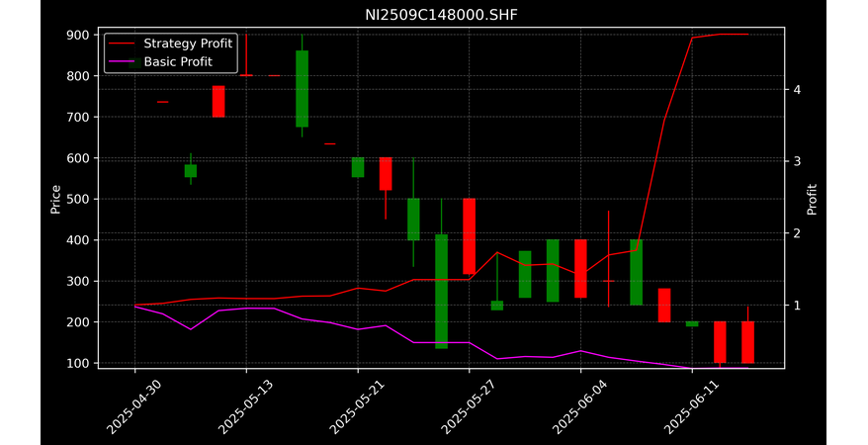
Task: Click the tall green candle spanning 130 to 410
Action: pos(441,292)
